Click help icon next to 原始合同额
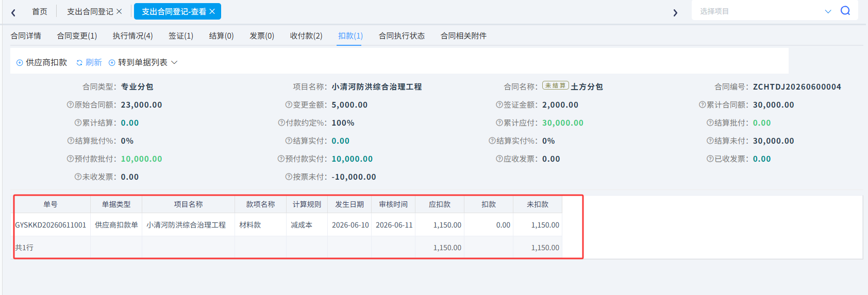Image resolution: width=868 pixels, height=295 pixels. (x=70, y=105)
